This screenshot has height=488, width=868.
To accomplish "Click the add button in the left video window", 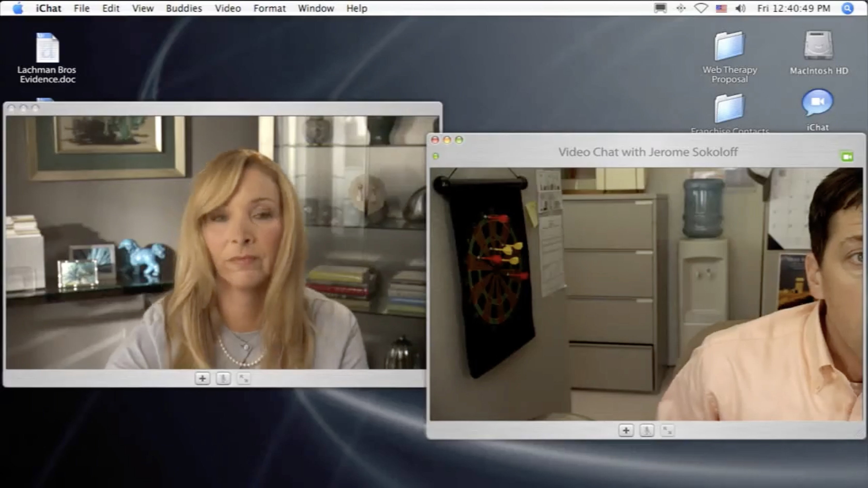I will (x=203, y=379).
